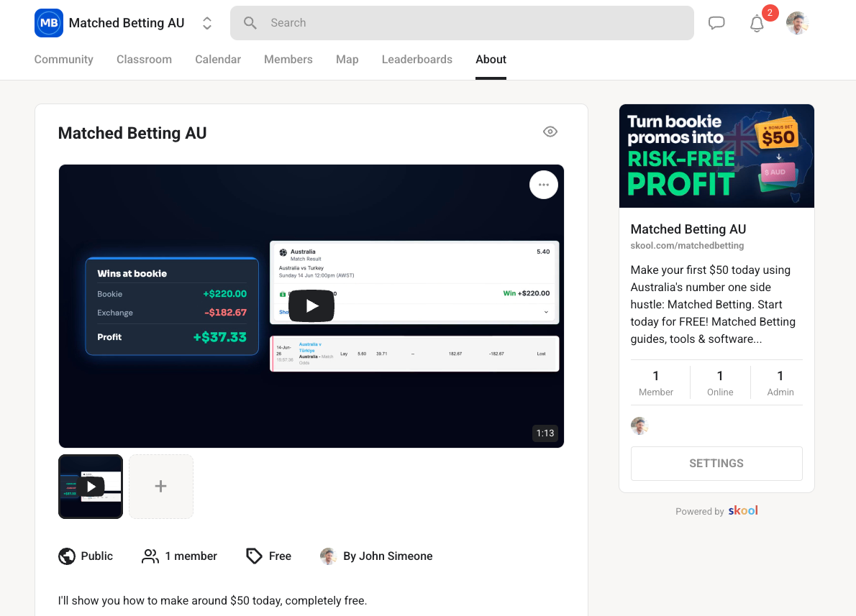This screenshot has height=616, width=856.
Task: Open the profile avatar menu
Action: pos(797,23)
